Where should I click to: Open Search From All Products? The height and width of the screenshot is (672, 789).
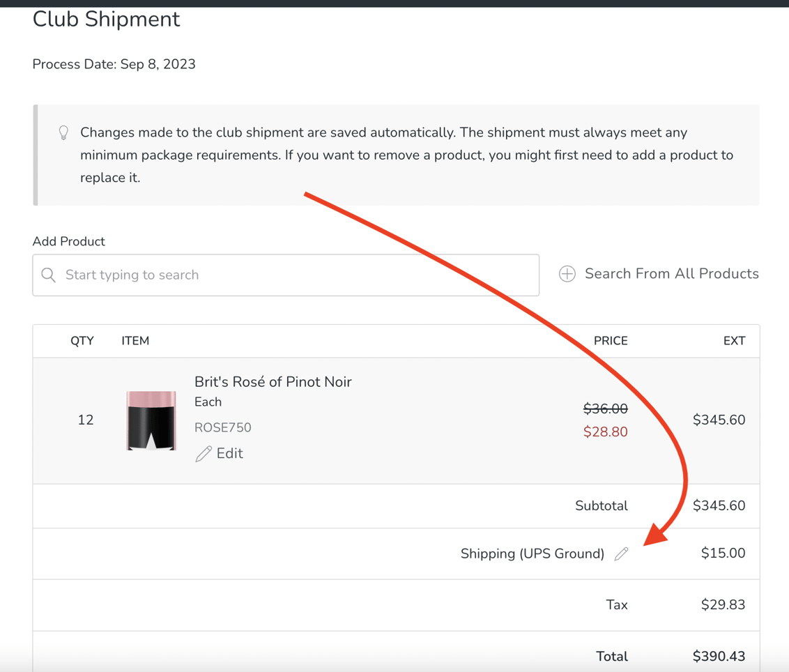click(x=671, y=273)
